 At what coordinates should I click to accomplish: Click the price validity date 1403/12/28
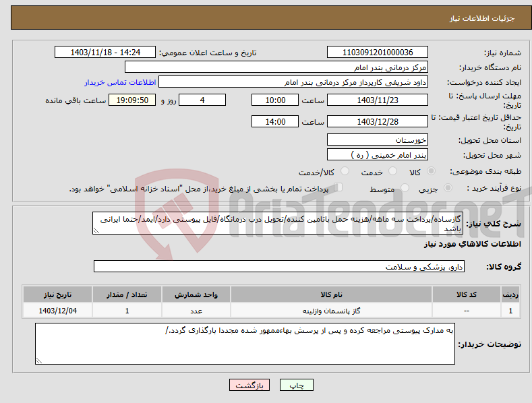[x=378, y=121]
